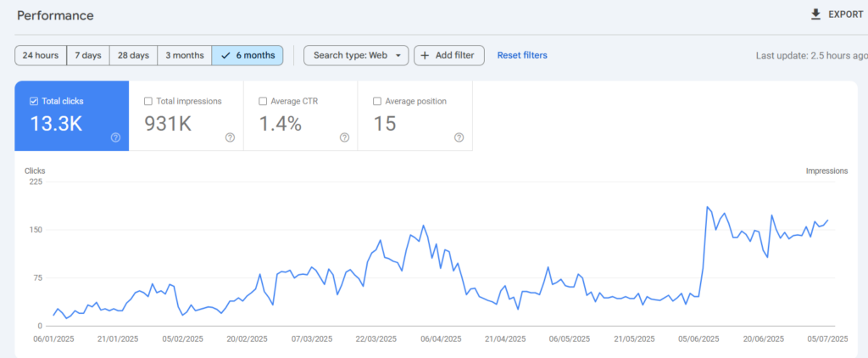Select the 7 days date range
Image resolution: width=868 pixels, height=358 pixels.
coord(88,55)
